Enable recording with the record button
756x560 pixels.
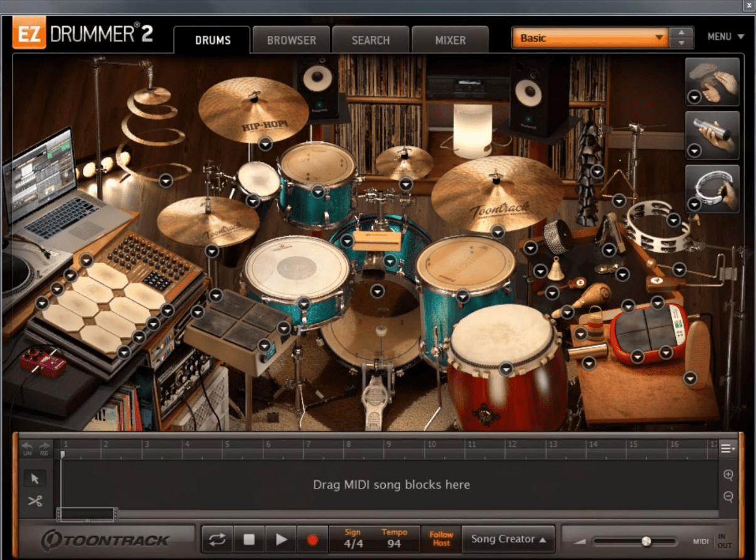312,540
